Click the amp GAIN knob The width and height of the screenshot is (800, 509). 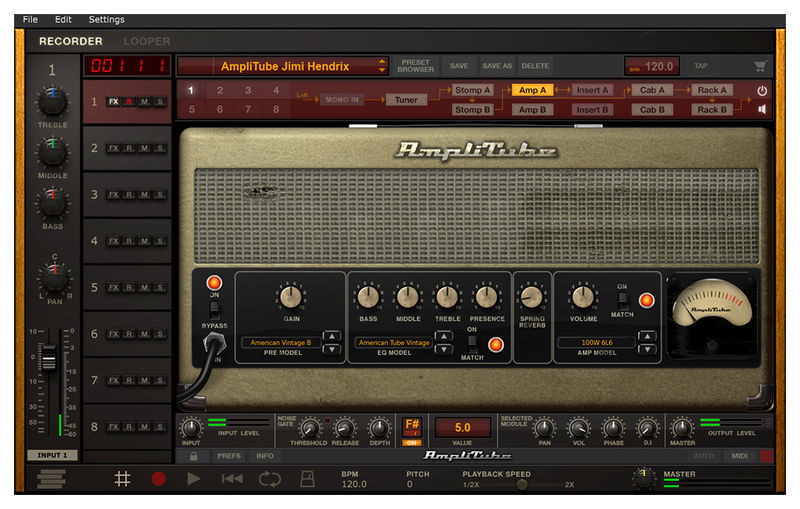click(x=291, y=297)
